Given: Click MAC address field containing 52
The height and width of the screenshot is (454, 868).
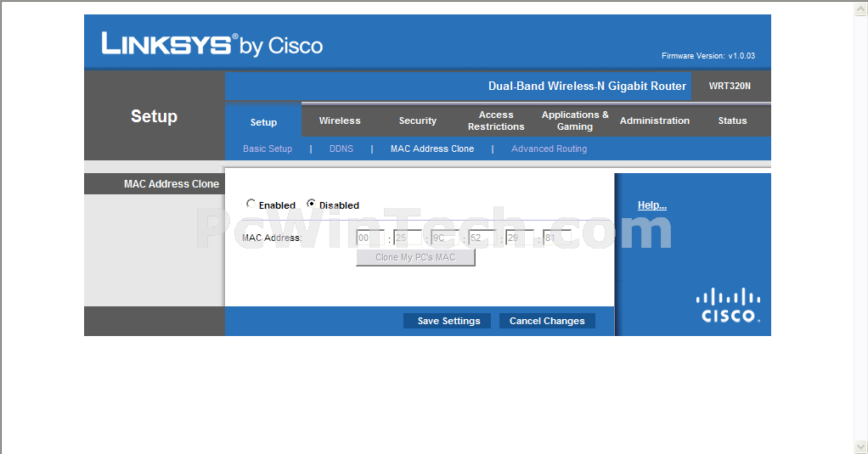Looking at the screenshot, I should point(482,238).
